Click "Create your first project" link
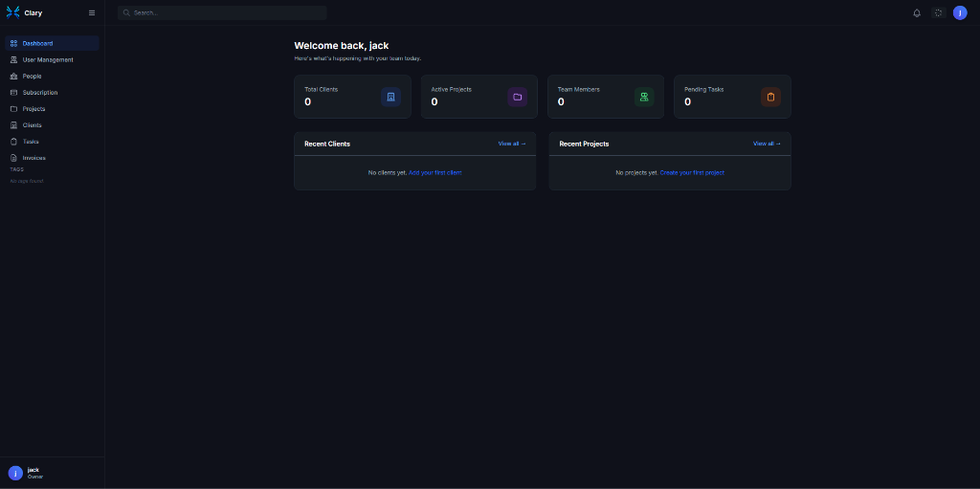 pyautogui.click(x=692, y=172)
